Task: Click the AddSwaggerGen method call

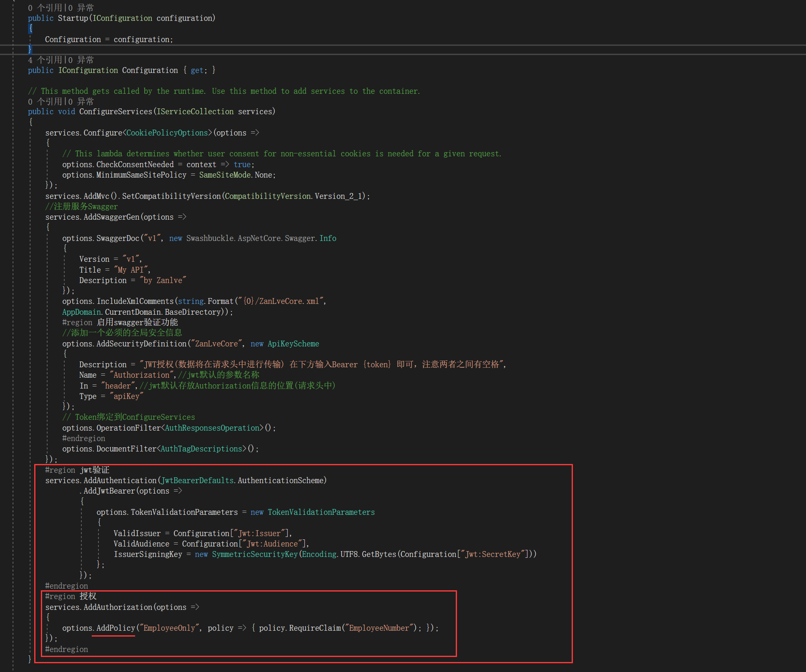Action: pos(111,217)
